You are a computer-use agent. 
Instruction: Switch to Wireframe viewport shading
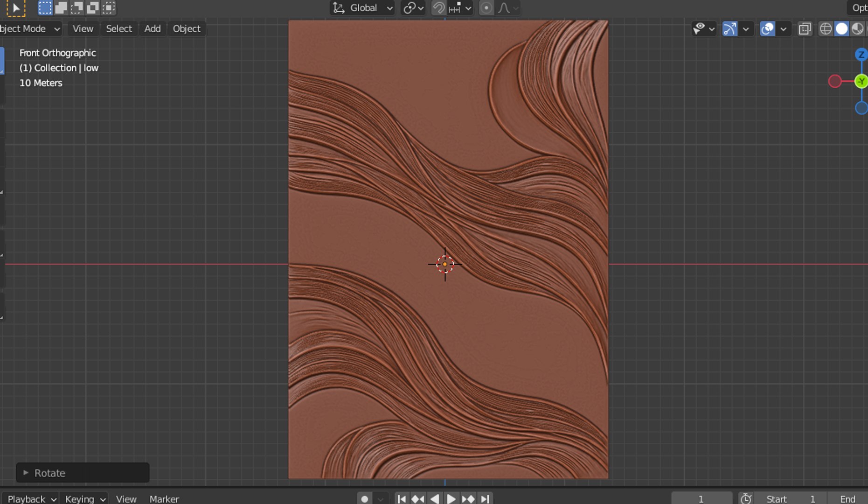(x=826, y=29)
